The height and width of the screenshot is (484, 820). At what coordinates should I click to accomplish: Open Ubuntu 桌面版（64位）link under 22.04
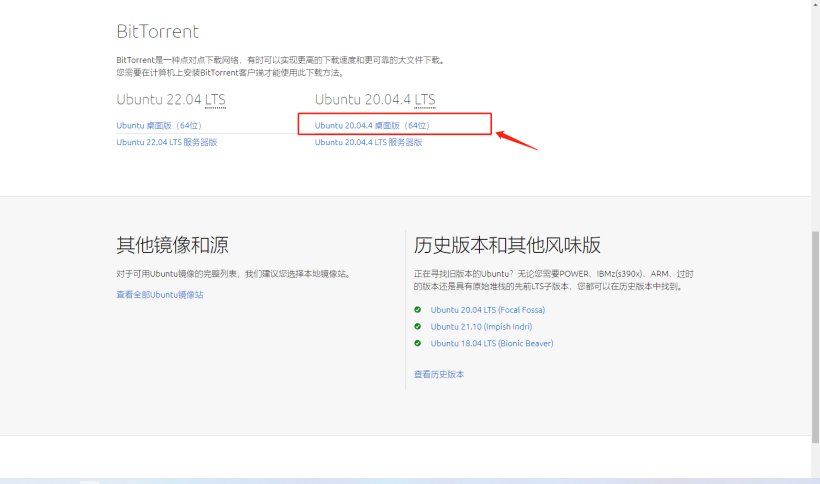[159, 126]
